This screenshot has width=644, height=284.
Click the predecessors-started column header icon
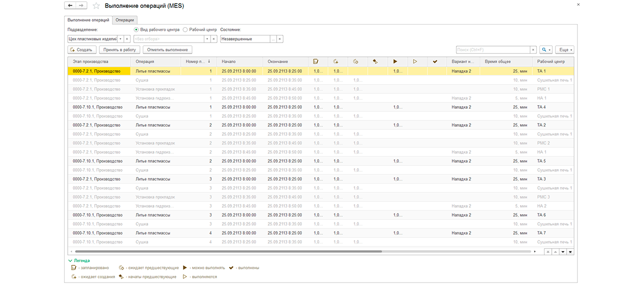coord(376,62)
